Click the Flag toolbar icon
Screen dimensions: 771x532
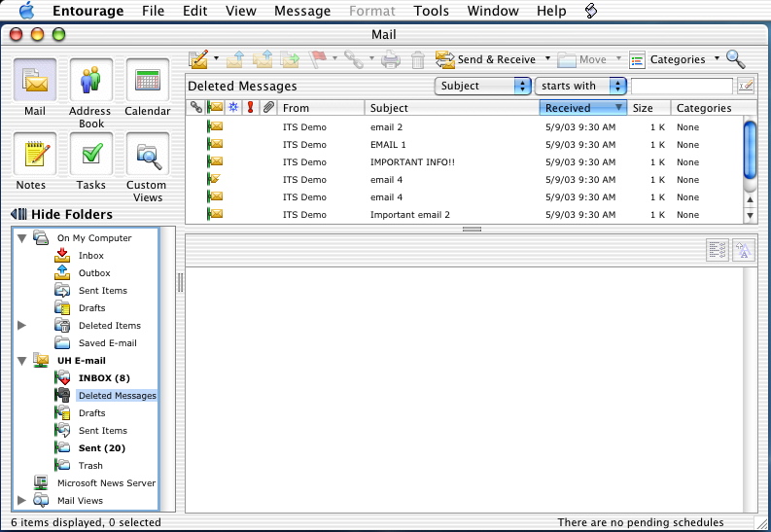pos(318,59)
